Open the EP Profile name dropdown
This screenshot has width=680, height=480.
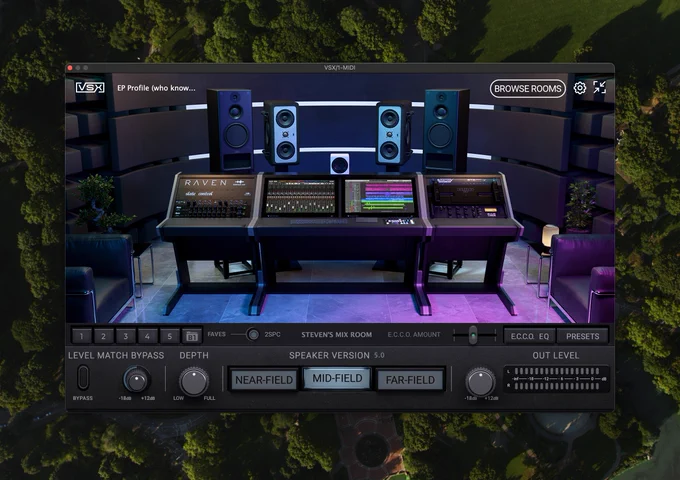(156, 88)
